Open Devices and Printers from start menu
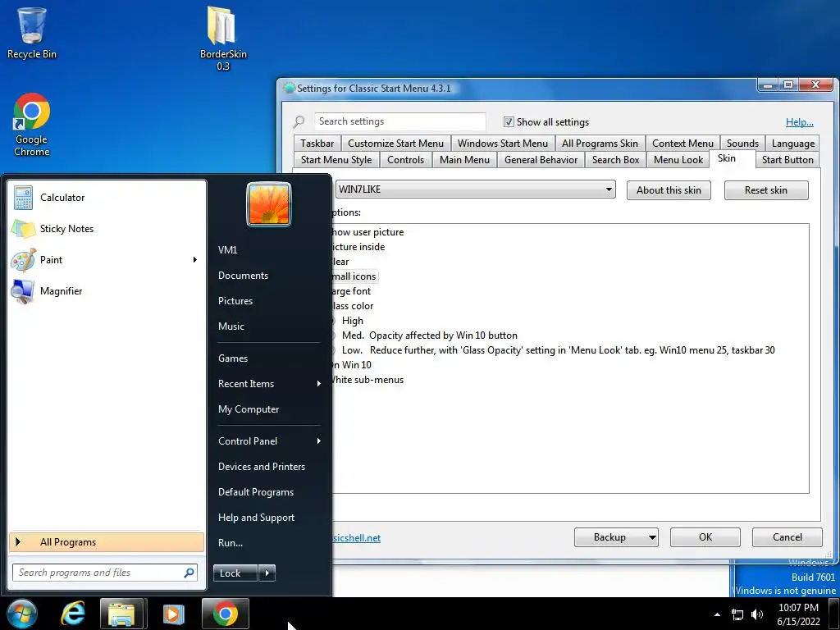This screenshot has height=630, width=840. pyautogui.click(x=269, y=467)
